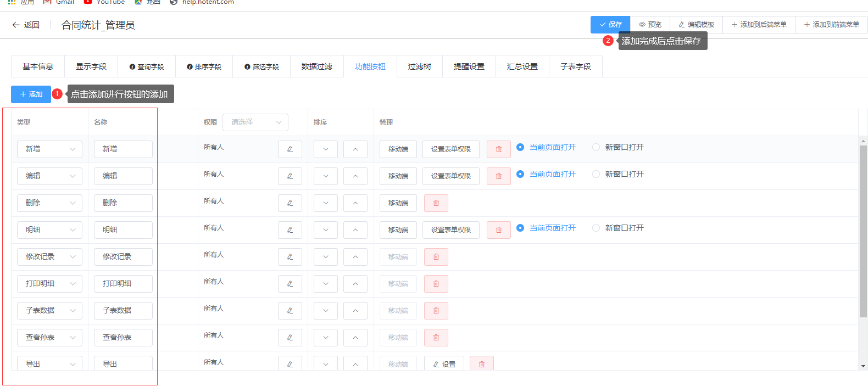
Task: Click the red delete icon in the 删除 row
Action: click(x=436, y=203)
